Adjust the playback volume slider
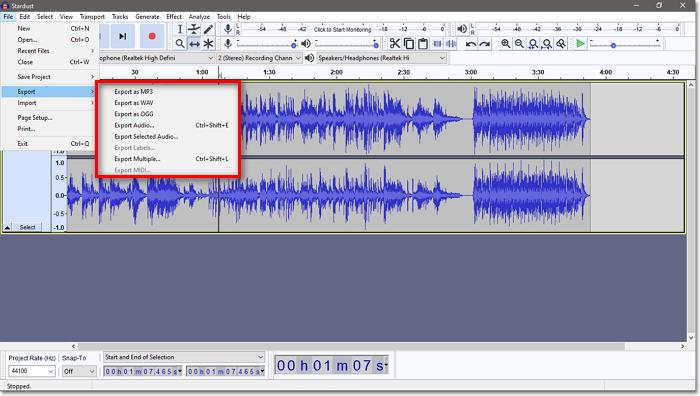The width and height of the screenshot is (700, 396). click(x=347, y=45)
